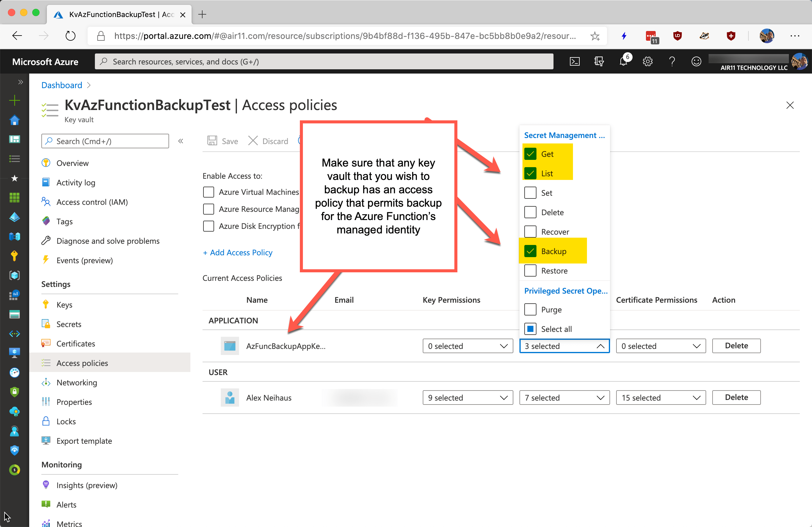
Task: Create a resource via the plus icon
Action: pyautogui.click(x=14, y=101)
